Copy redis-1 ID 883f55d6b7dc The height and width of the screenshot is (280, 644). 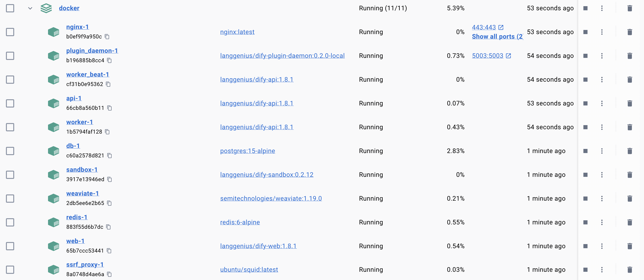[108, 227]
